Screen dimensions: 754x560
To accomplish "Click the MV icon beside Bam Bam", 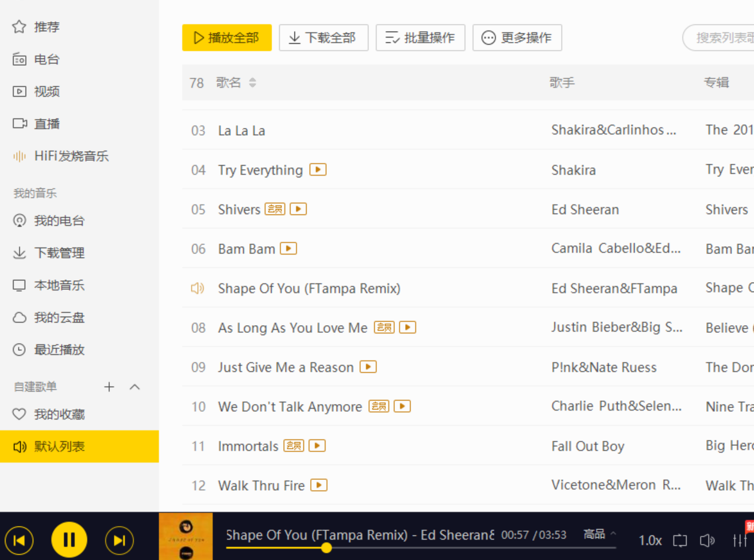I will pos(289,248).
